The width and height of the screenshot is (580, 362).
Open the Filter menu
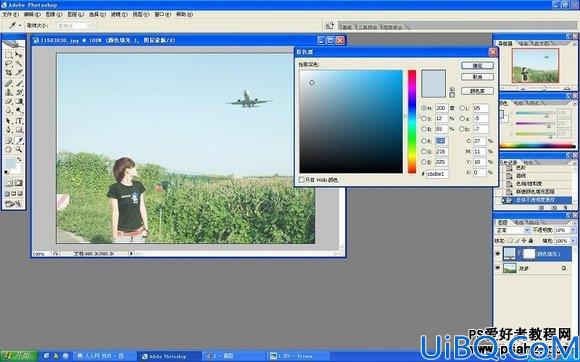[118, 14]
